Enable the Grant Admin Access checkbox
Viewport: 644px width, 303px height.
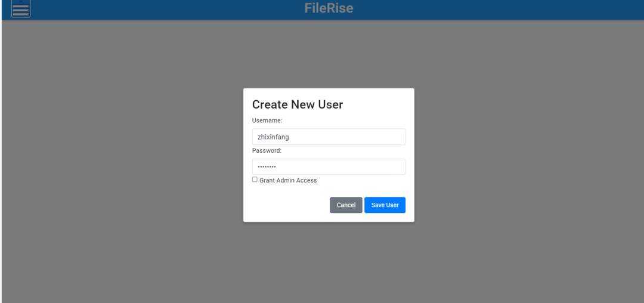(255, 180)
